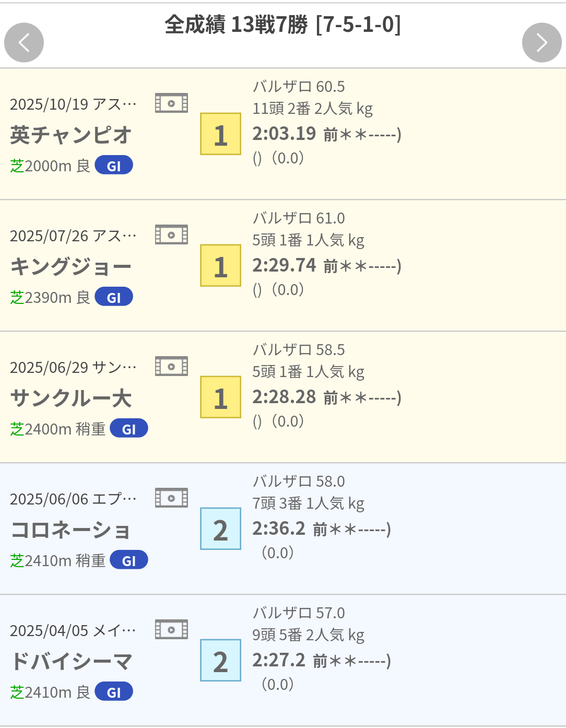Open the 英チャンピオ race link
This screenshot has height=728, width=566.
tap(71, 135)
